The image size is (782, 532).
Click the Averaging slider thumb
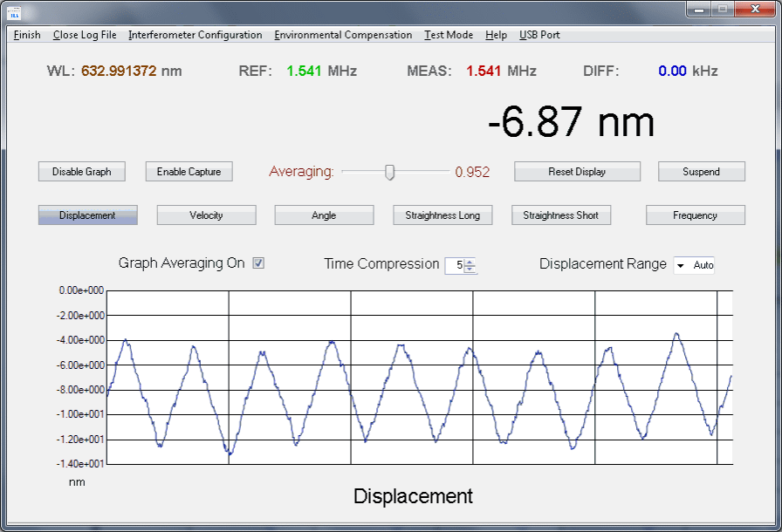click(390, 172)
